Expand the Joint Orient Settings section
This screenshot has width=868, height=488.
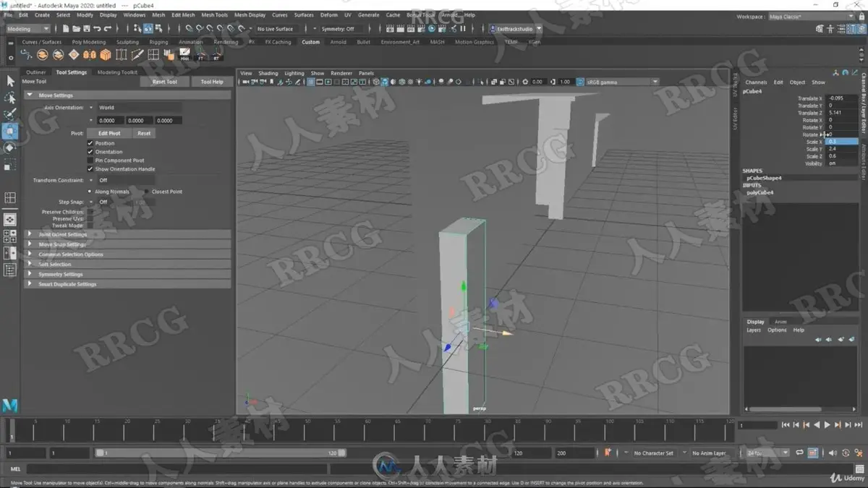tap(127, 234)
